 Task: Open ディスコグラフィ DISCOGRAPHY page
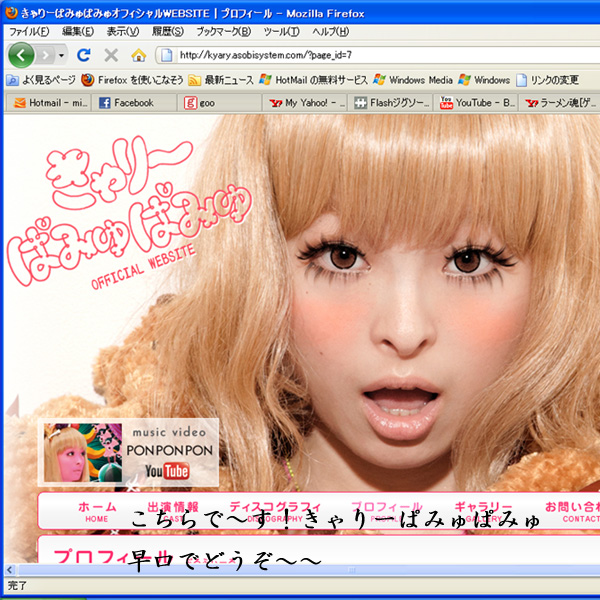(x=275, y=512)
